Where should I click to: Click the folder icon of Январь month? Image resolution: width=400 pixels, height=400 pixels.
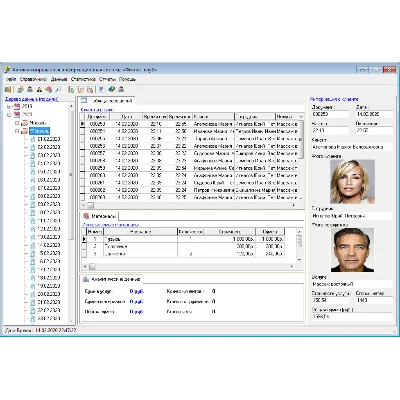tap(25, 123)
